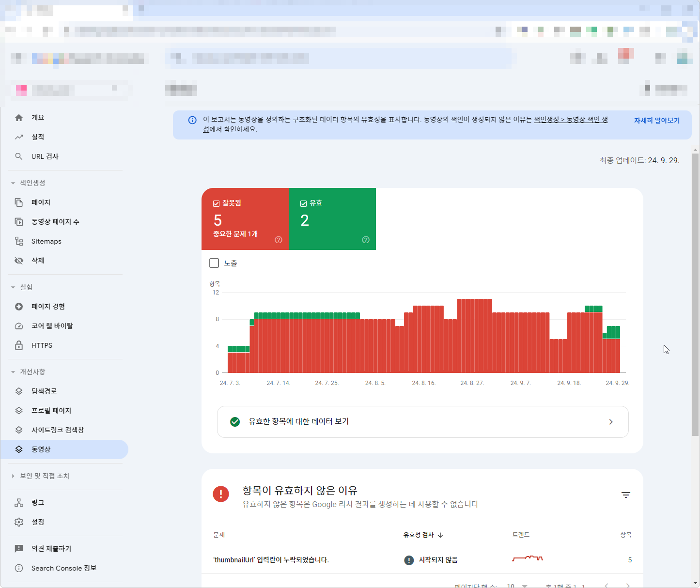Open 실적 in the sidebar
Viewport: 700px width, 588px height.
38,137
